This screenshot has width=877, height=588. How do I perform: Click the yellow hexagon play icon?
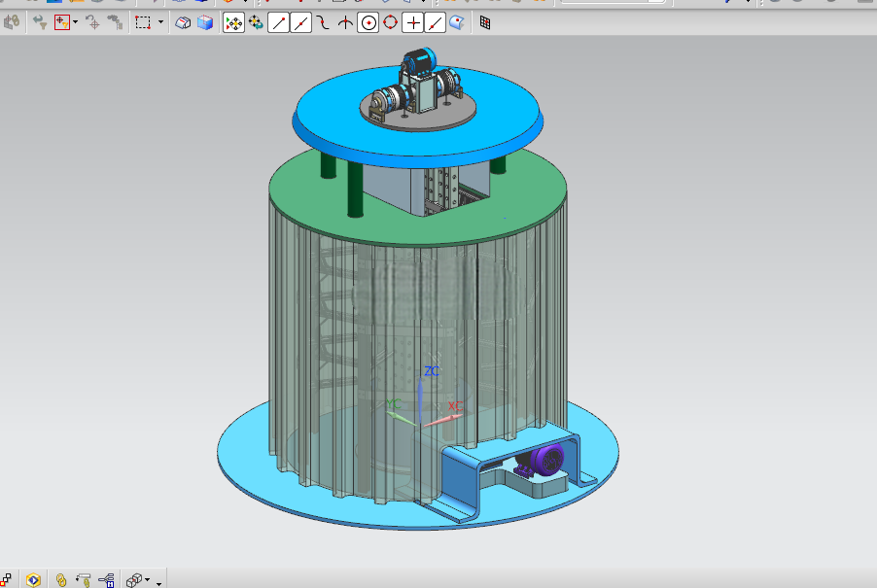[33, 580]
